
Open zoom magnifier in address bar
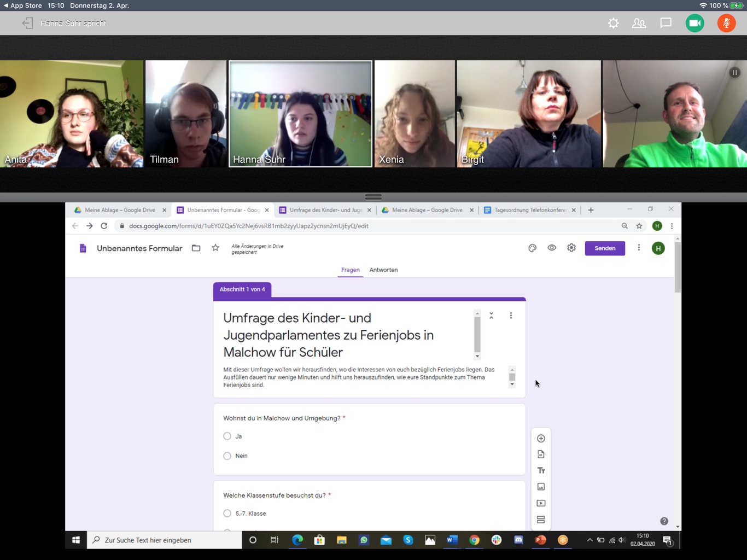point(625,226)
